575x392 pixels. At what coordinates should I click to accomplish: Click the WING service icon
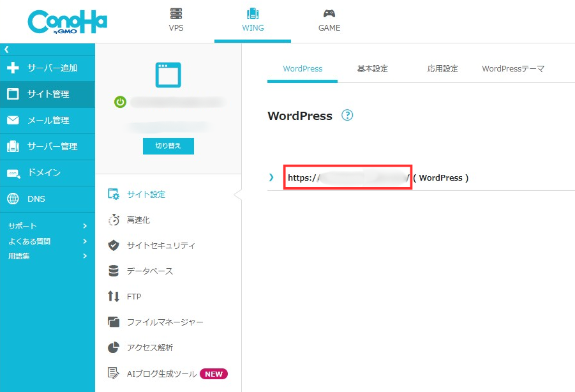coord(253,14)
